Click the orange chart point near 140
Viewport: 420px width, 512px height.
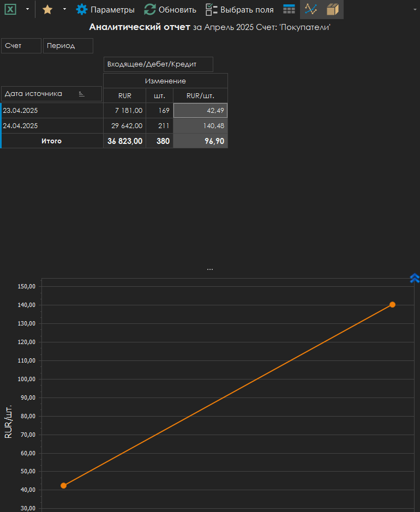392,304
